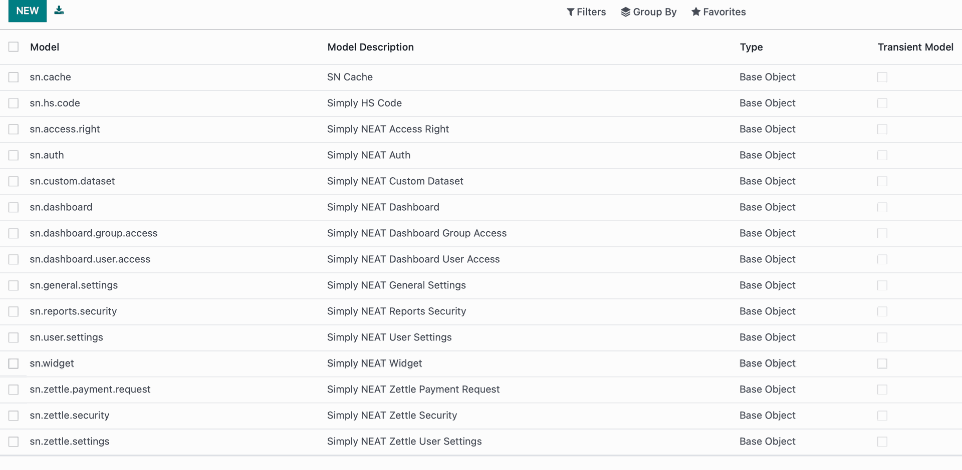Open the Filters dropdown
Screen dimensions: 962x470
(x=586, y=12)
